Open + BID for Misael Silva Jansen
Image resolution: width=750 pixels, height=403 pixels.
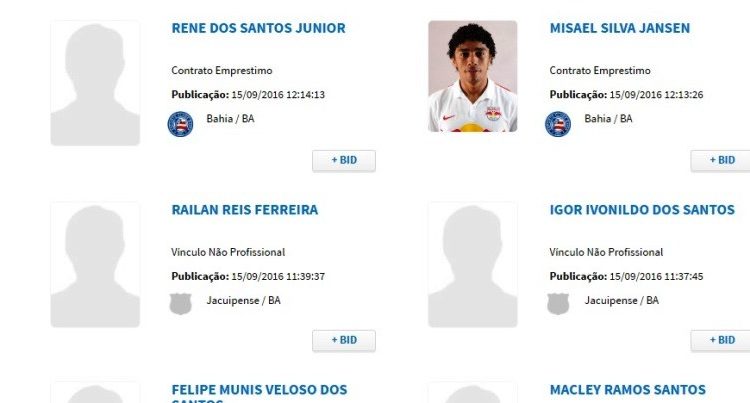coord(720,161)
